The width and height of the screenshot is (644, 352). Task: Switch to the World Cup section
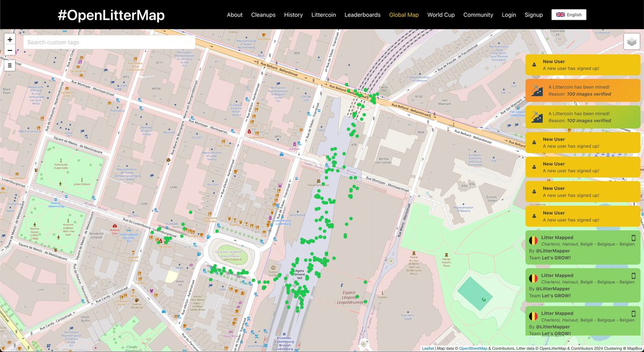coord(441,14)
